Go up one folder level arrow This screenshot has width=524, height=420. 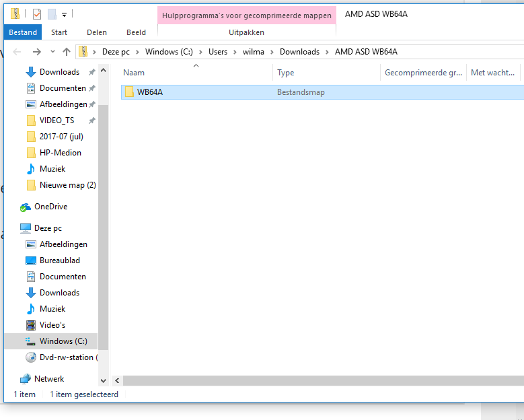pos(67,52)
